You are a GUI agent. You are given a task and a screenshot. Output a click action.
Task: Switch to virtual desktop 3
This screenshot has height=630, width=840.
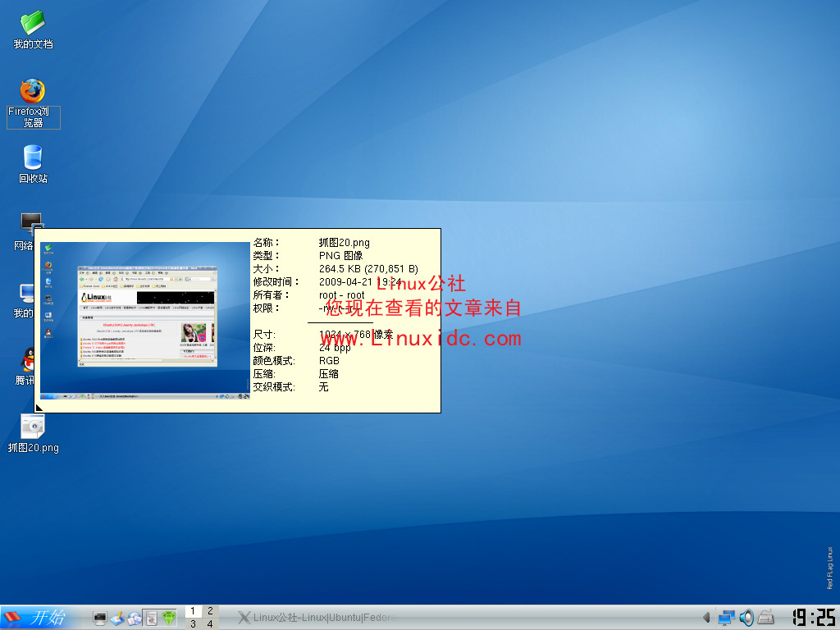point(193,624)
